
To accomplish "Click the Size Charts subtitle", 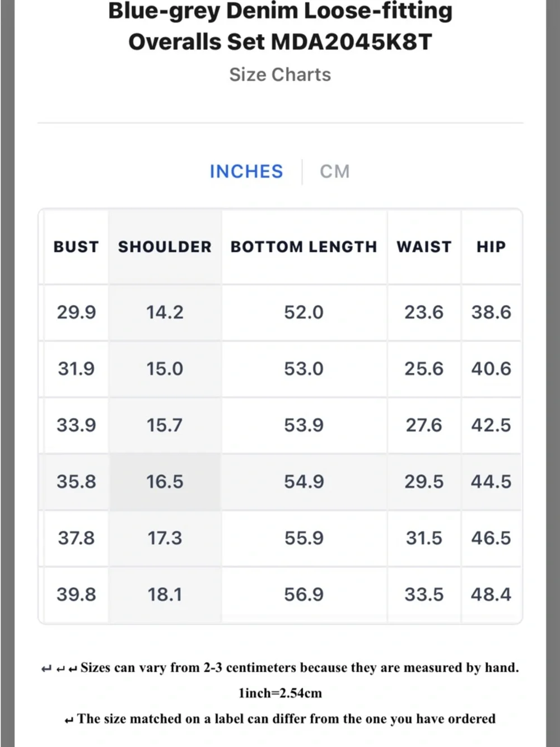I will (280, 75).
